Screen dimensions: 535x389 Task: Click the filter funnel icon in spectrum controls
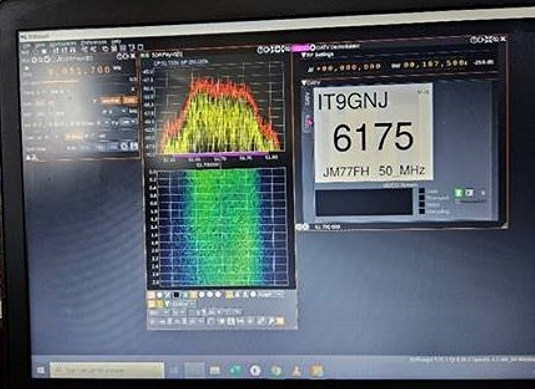(x=168, y=303)
